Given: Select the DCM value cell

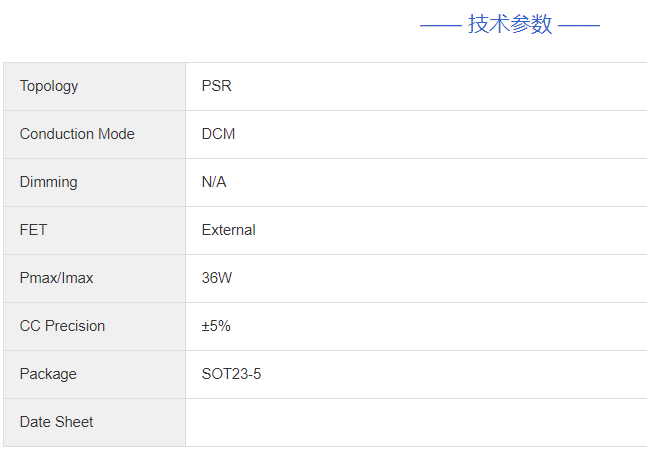Looking at the screenshot, I should [218, 134].
